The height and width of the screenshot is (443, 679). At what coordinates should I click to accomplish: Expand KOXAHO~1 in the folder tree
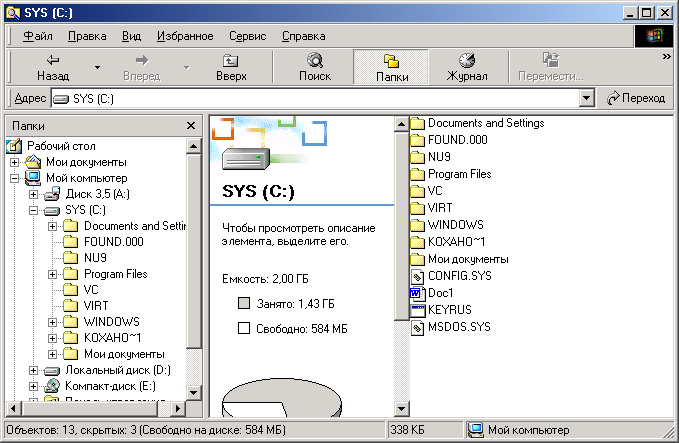(52, 338)
